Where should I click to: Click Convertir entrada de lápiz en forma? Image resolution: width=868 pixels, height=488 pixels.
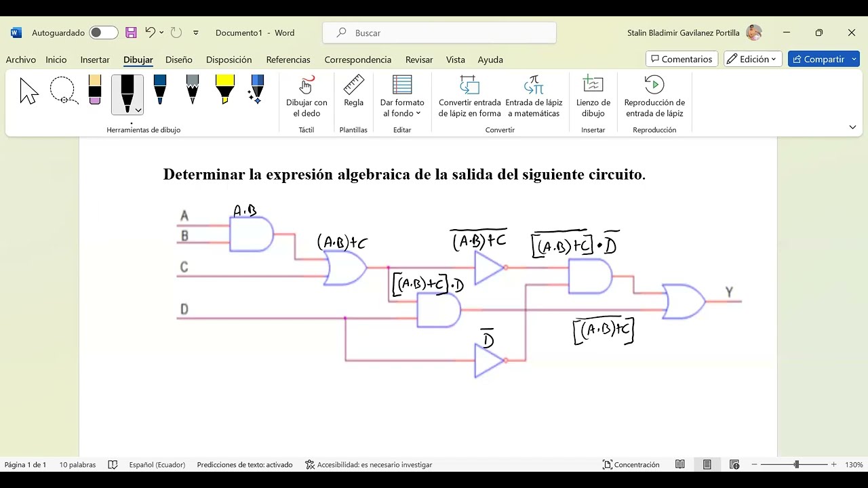[469, 97]
